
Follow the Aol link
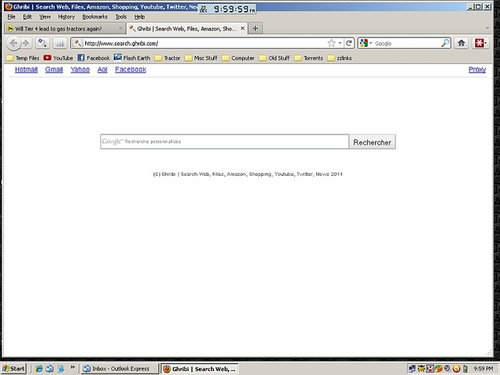point(102,69)
